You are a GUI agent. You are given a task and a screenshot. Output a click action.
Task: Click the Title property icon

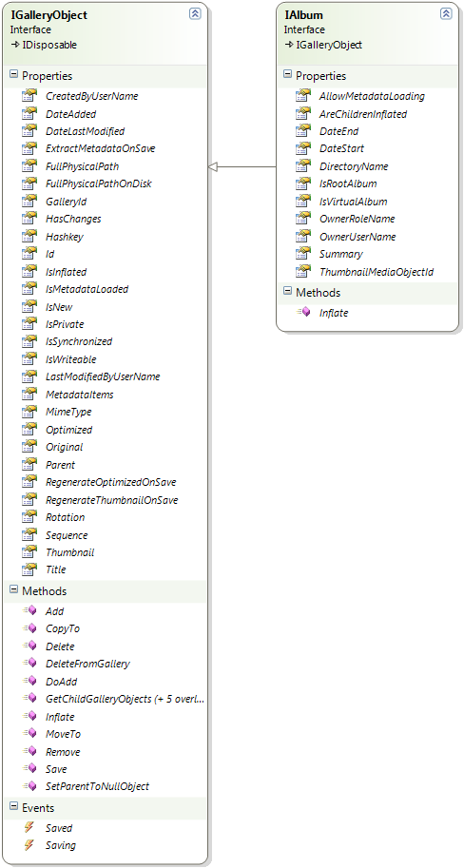point(29,569)
